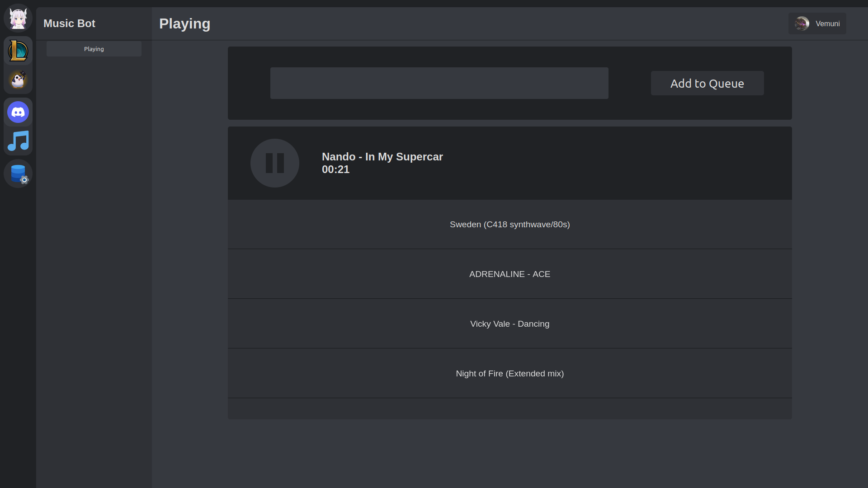Select queued song Sweden (C418 synthwave/80s)

(510, 225)
